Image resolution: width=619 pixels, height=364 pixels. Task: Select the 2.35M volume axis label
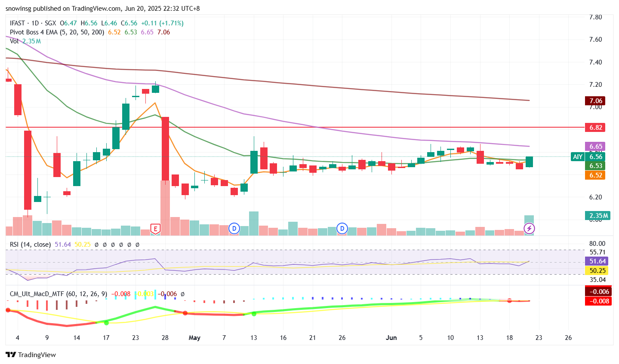[x=598, y=216]
